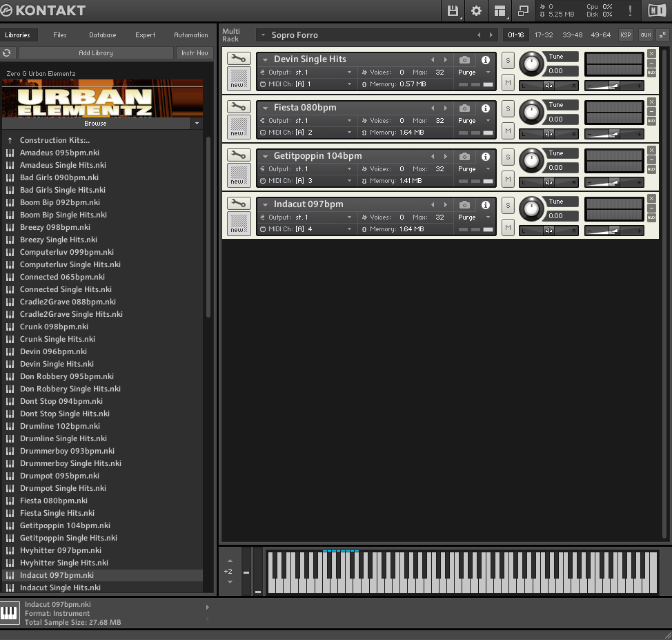The width and height of the screenshot is (672, 640).
Task: Refresh the libraries list
Action: (x=7, y=52)
